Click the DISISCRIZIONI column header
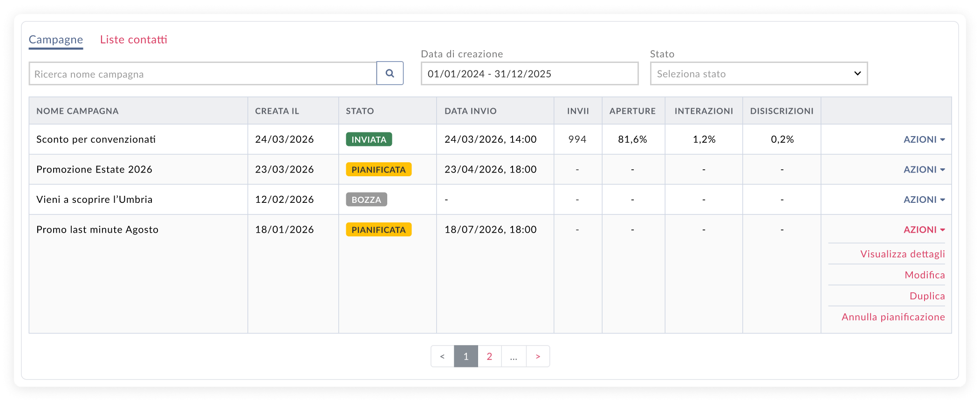The image size is (980, 401). [782, 111]
